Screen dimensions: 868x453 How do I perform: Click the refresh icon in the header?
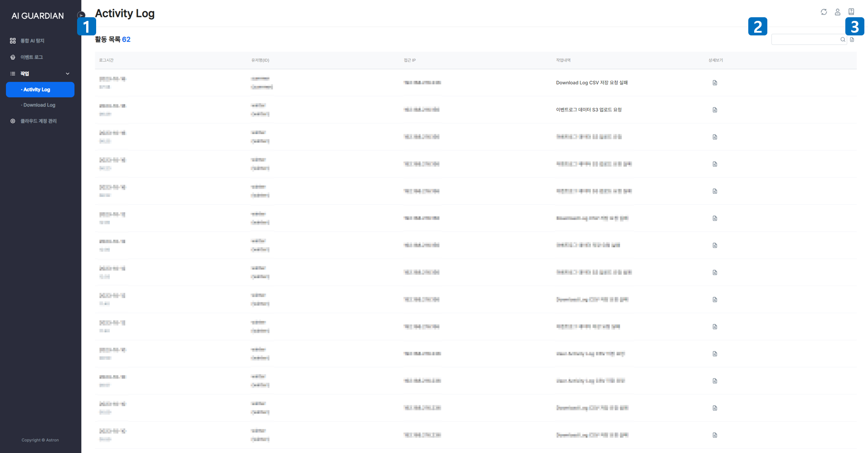click(824, 12)
